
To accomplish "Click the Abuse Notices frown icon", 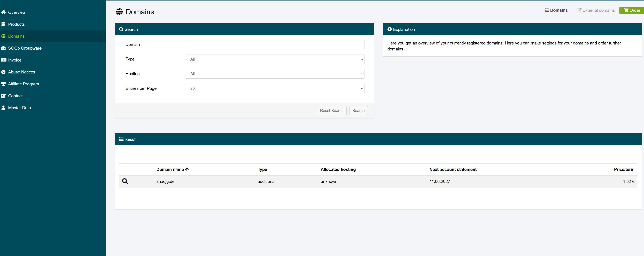I will pyautogui.click(x=3, y=72).
